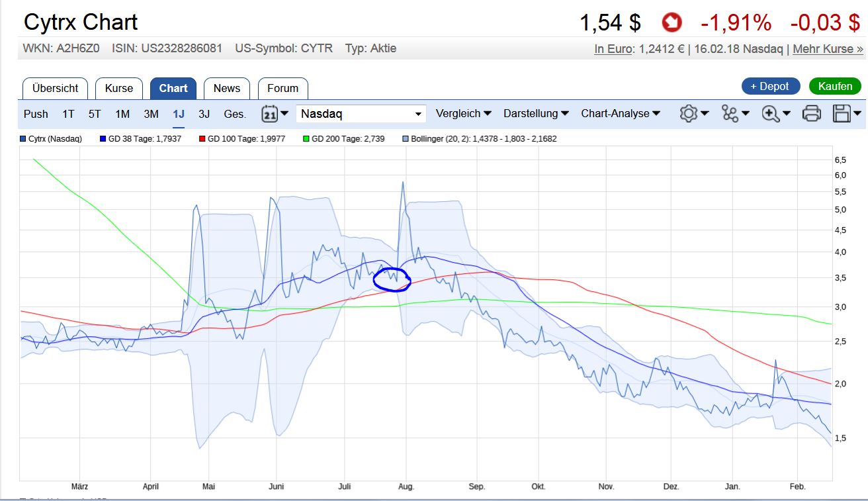The image size is (868, 501).
Task: Click the green Kaufen button
Action: (x=835, y=86)
